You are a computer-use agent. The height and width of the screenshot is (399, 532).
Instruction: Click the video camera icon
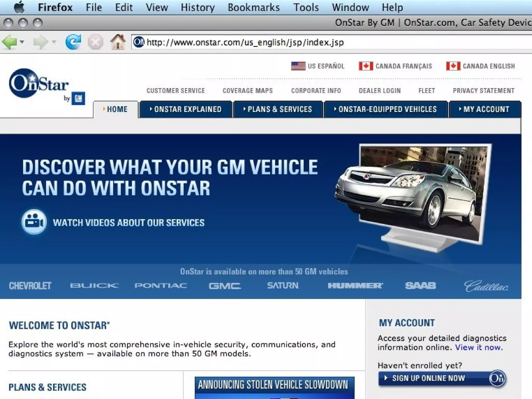34,222
